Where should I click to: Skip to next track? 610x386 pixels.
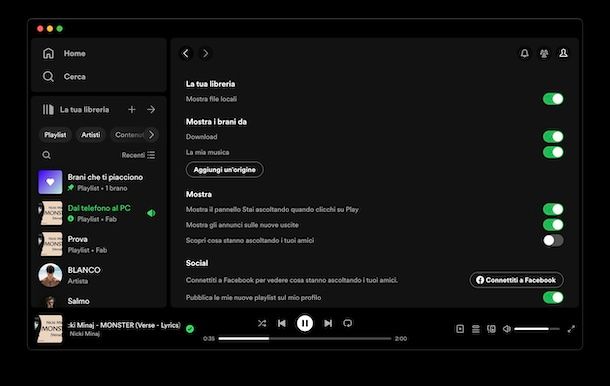point(328,323)
